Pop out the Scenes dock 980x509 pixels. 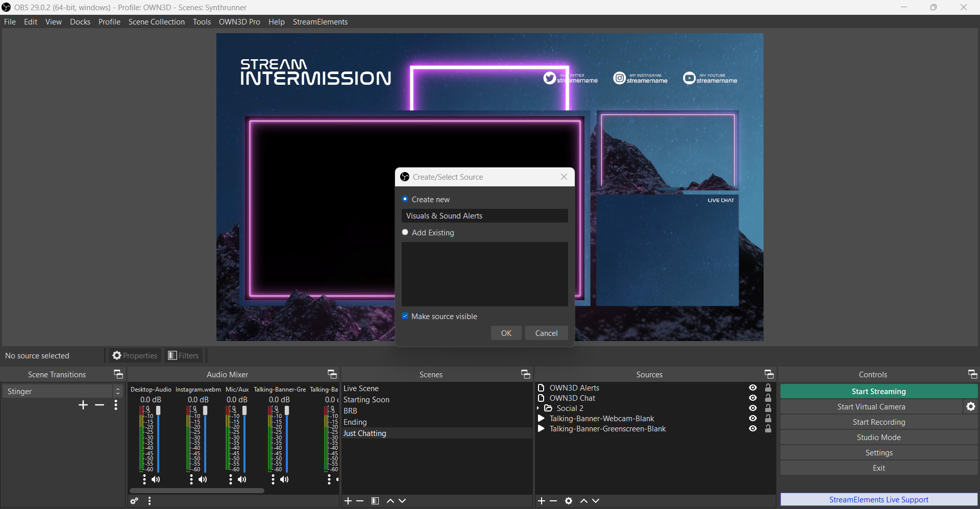526,374
